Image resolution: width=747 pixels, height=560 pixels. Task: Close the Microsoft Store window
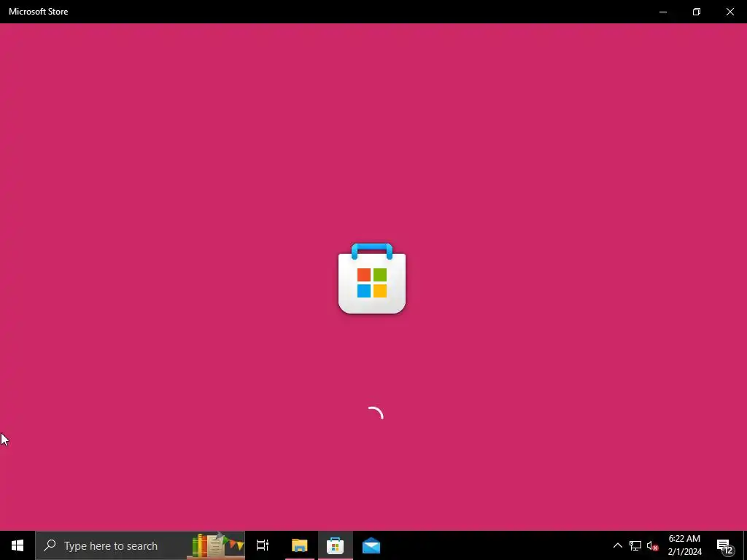(729, 12)
